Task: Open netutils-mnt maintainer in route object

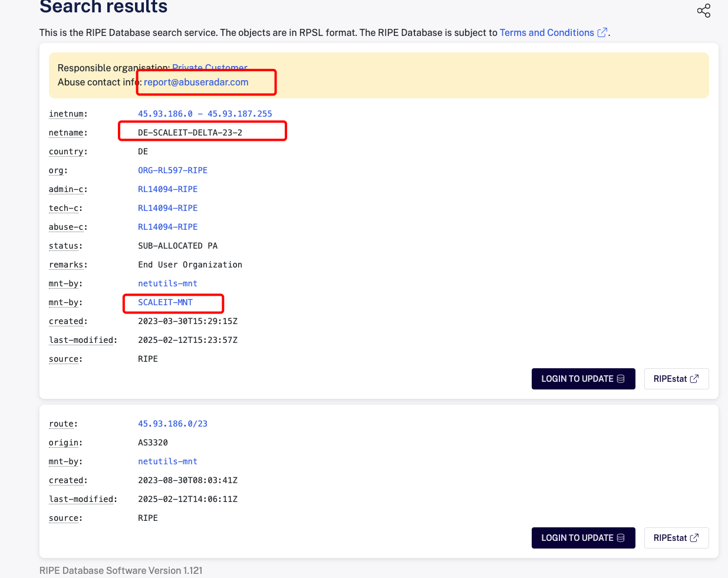Action: pos(167,461)
